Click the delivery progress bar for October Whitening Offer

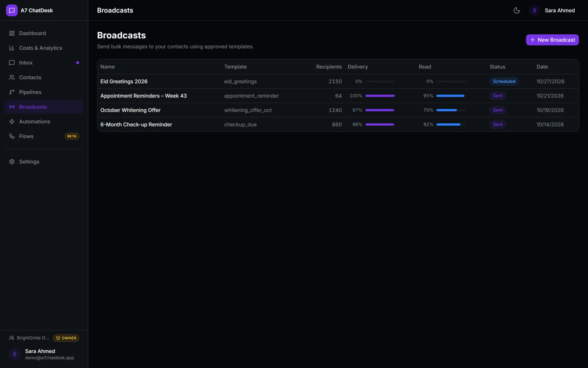click(380, 110)
